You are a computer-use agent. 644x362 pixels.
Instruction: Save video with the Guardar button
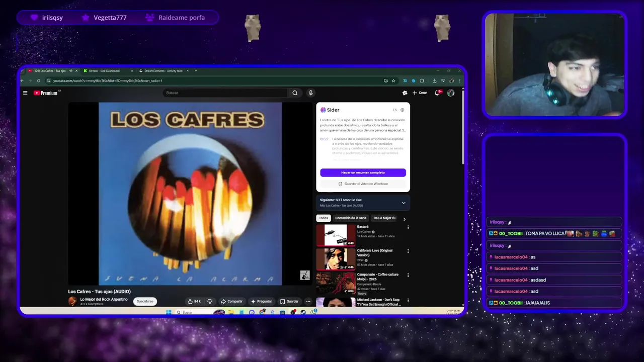(x=289, y=301)
